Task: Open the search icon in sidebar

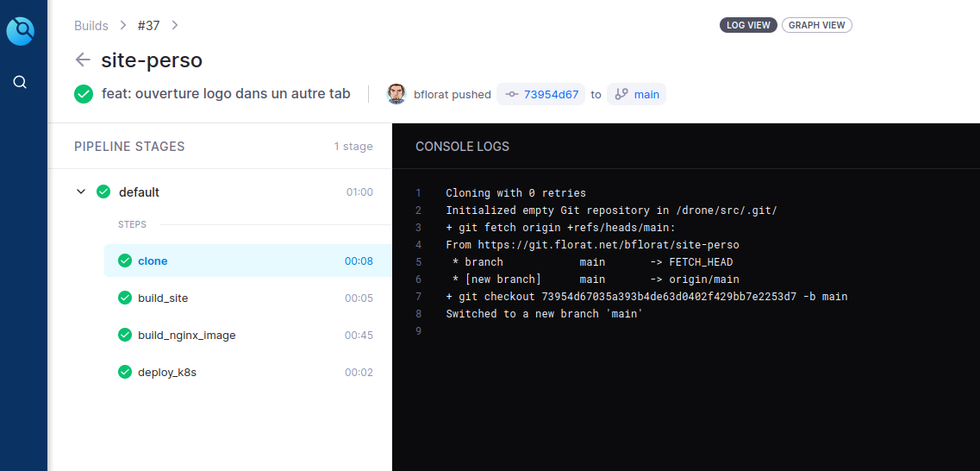Action: coord(20,83)
